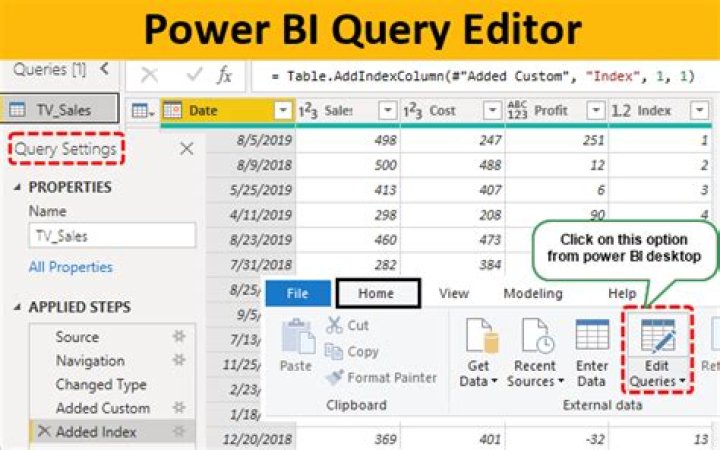Cancel formula edit with X icon
720x450 pixels.
click(149, 74)
